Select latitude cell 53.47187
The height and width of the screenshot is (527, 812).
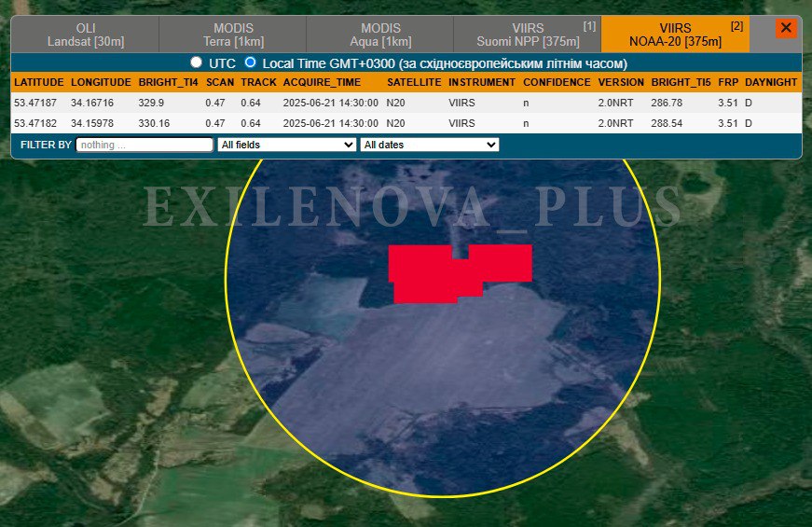[x=35, y=103]
